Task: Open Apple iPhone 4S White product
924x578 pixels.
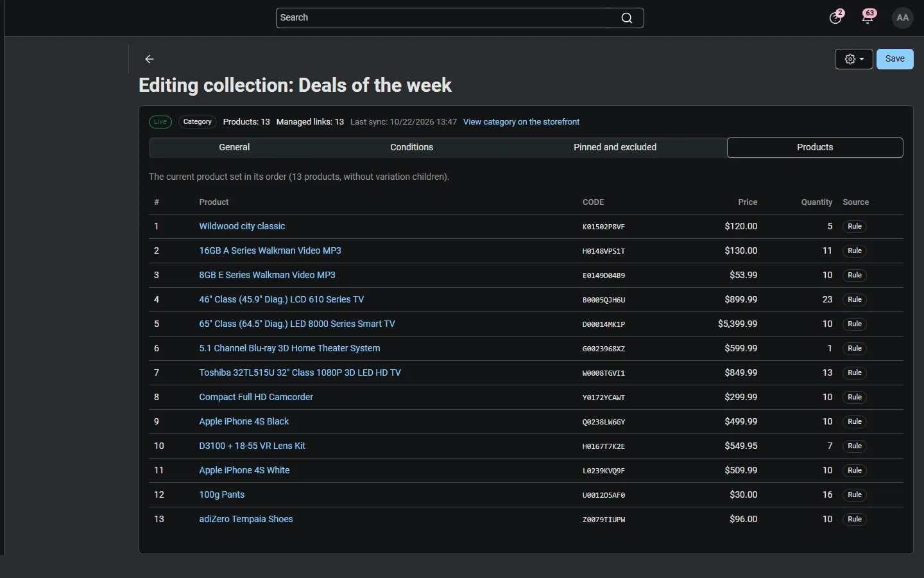Action: point(244,470)
